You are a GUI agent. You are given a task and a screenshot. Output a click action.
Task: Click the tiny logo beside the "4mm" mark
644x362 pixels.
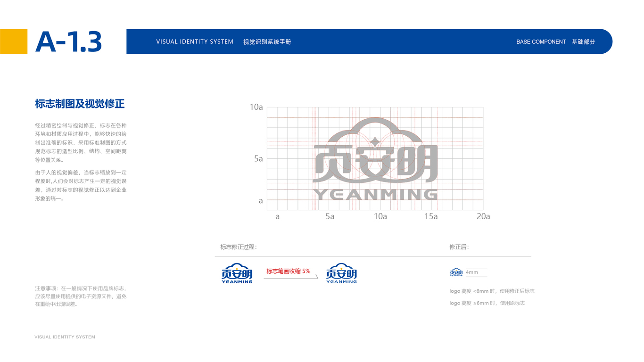pos(456,272)
